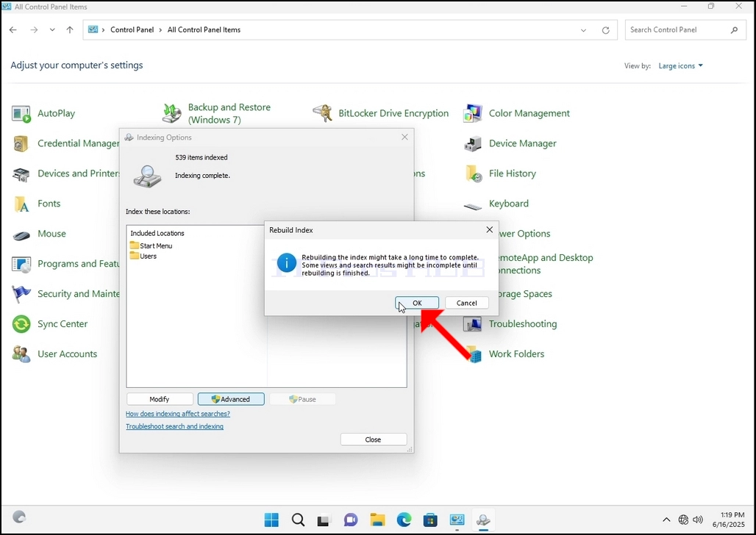This screenshot has width=756, height=535.
Task: Select Start Menu folder in Included Locations
Action: click(151, 245)
